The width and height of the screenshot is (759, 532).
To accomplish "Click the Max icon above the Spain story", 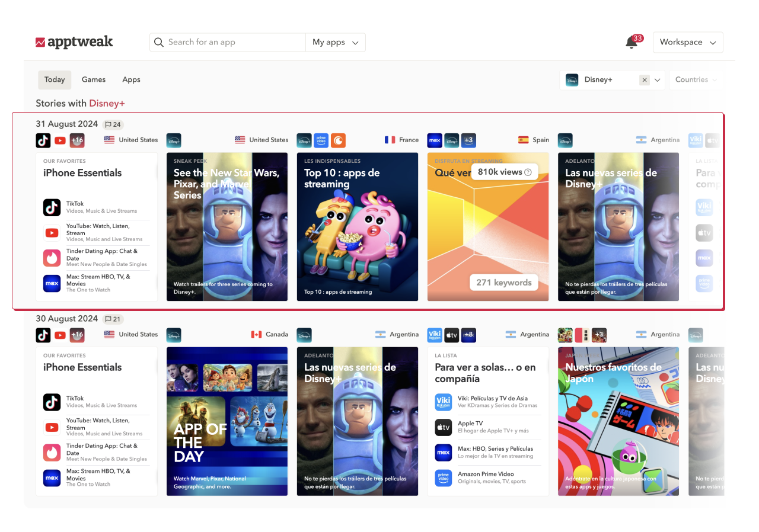I will pos(435,140).
